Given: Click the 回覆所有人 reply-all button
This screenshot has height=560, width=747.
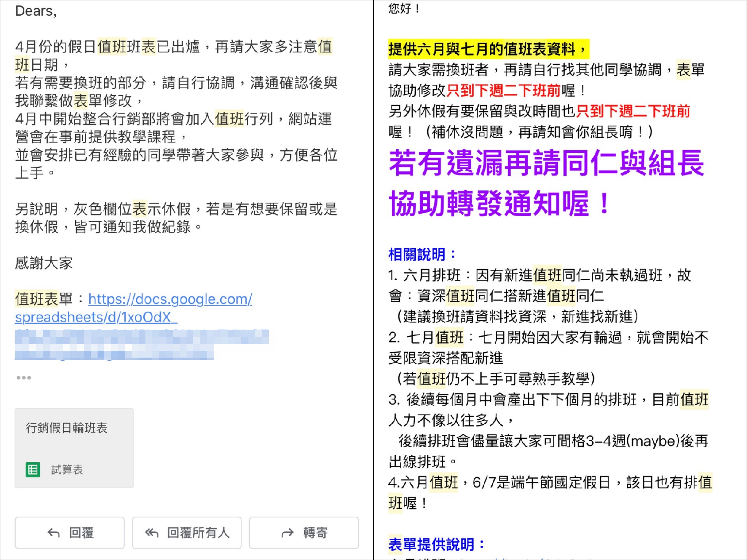Looking at the screenshot, I should pos(187,533).
